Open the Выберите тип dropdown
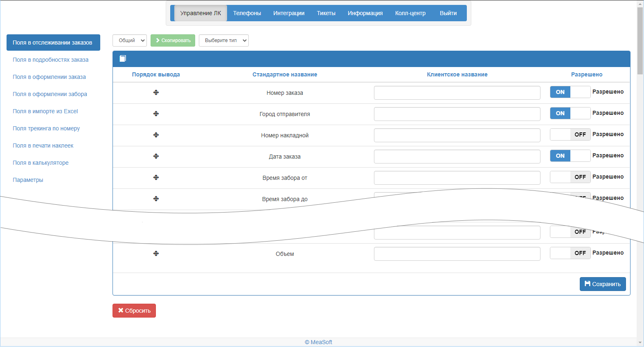644x347 pixels. [224, 40]
